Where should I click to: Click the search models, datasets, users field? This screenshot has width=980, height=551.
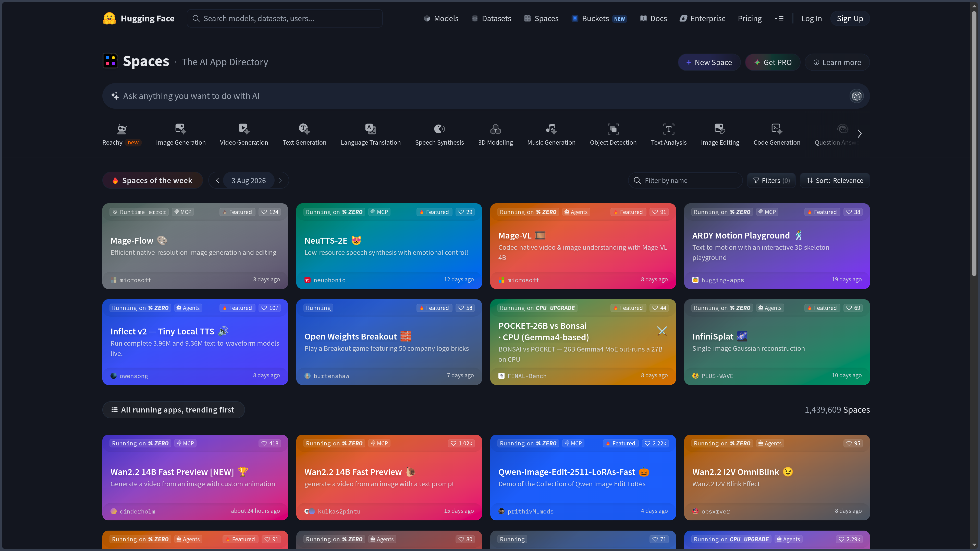(285, 18)
